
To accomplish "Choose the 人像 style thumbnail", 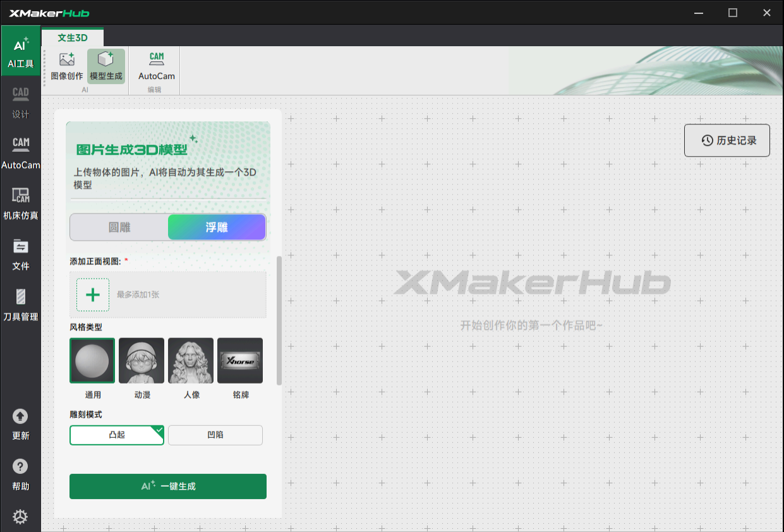I will (191, 361).
